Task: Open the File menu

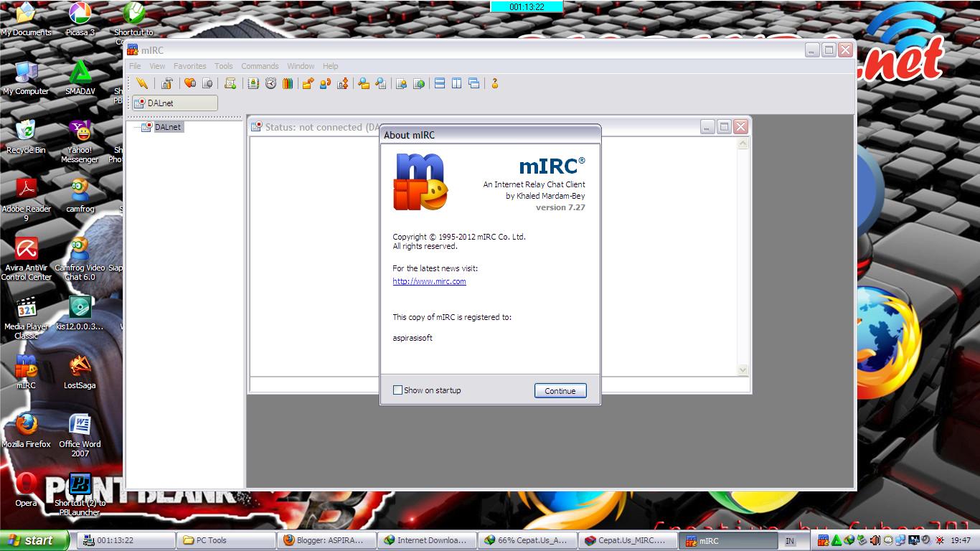Action: 135,66
